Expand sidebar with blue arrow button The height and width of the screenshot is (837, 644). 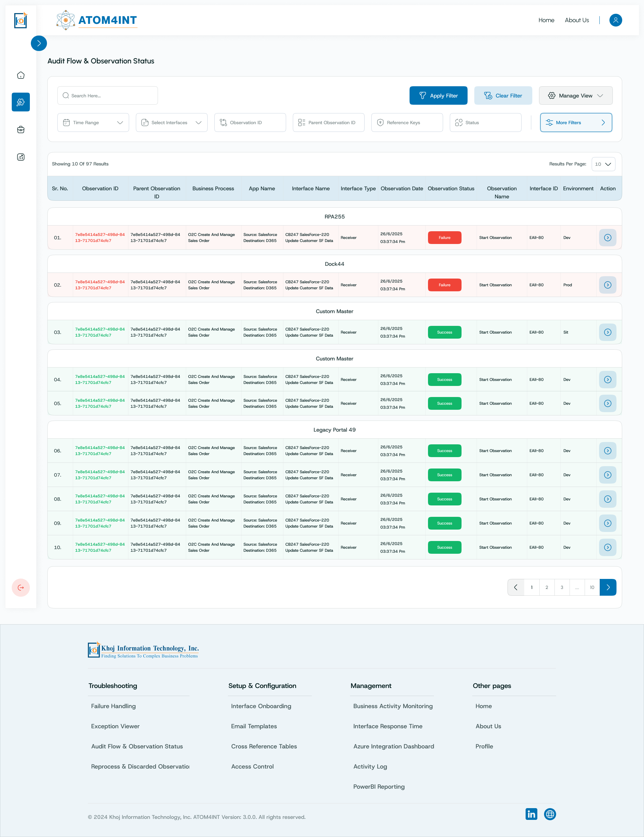[x=39, y=43]
